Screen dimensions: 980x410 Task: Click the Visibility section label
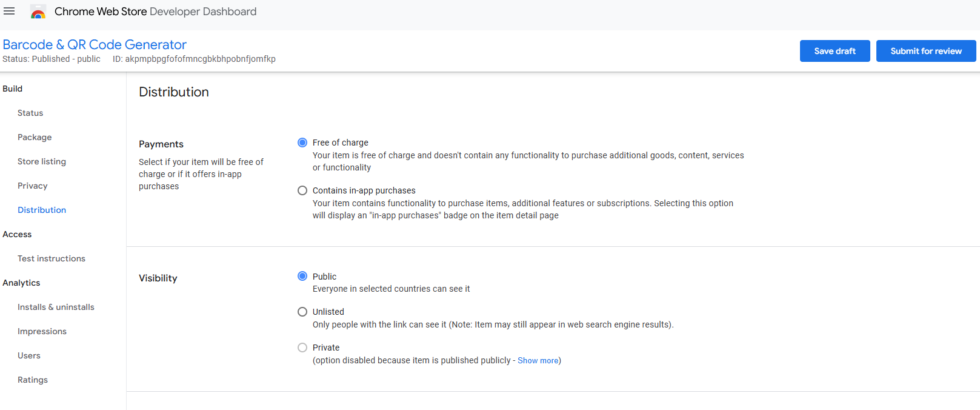tap(158, 278)
